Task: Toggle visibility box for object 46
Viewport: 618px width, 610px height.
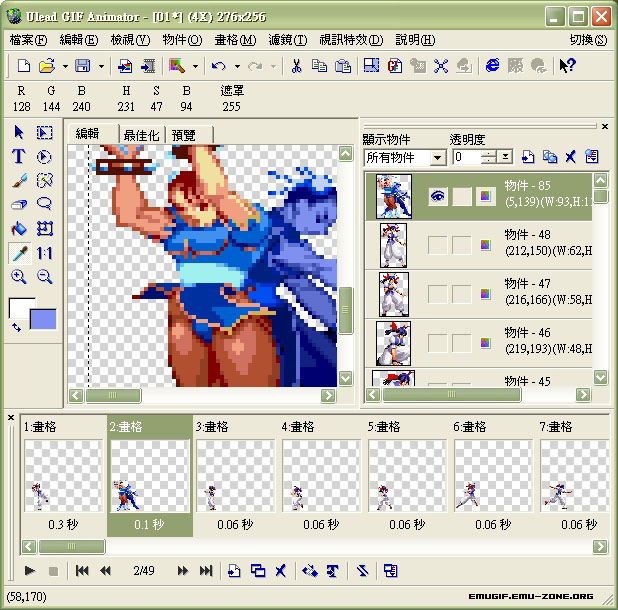Action: click(437, 343)
